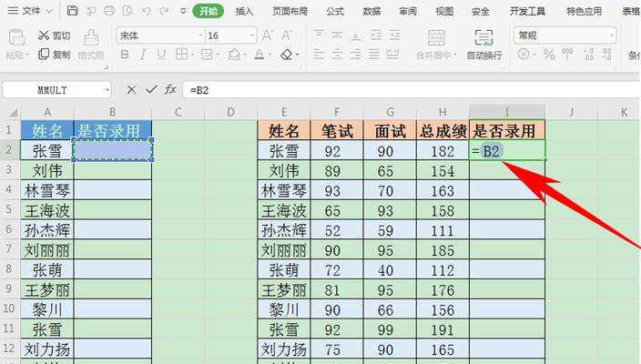Click cell A4 containing 林雪琴
Screen dimensions: 641x364
pos(47,191)
